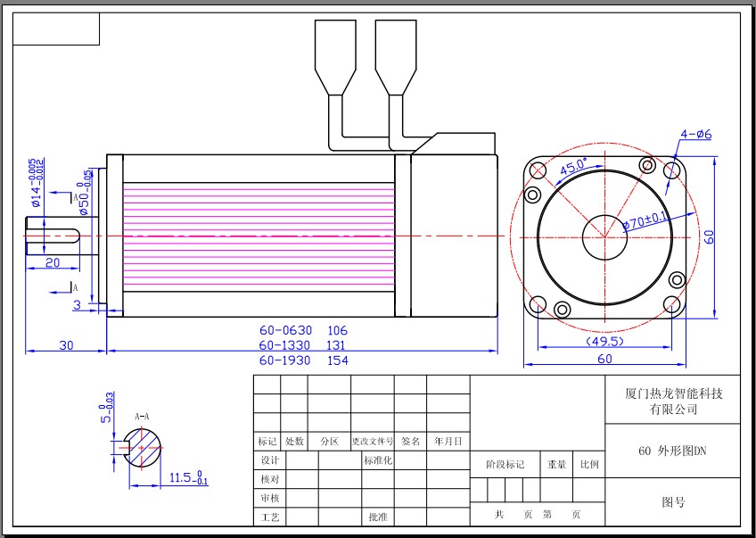Select the (49.5) reference dimension
Viewport: 756px width, 538px height.
(x=604, y=341)
